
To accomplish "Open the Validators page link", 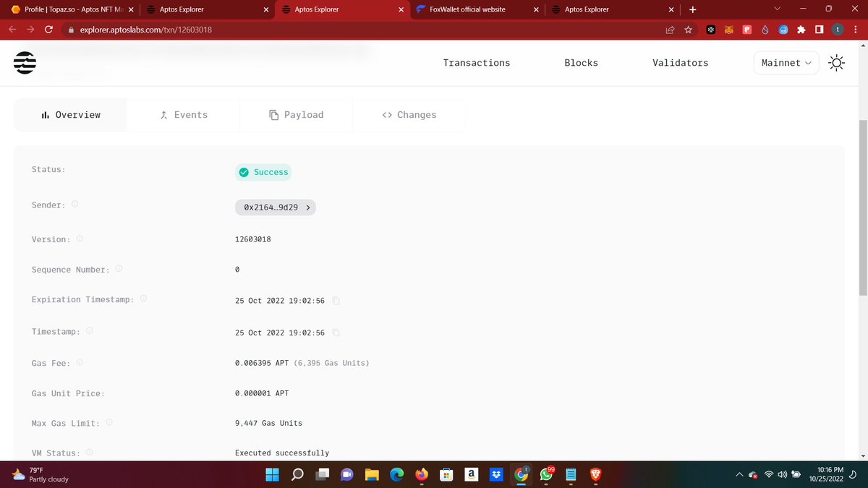I will coord(681,63).
